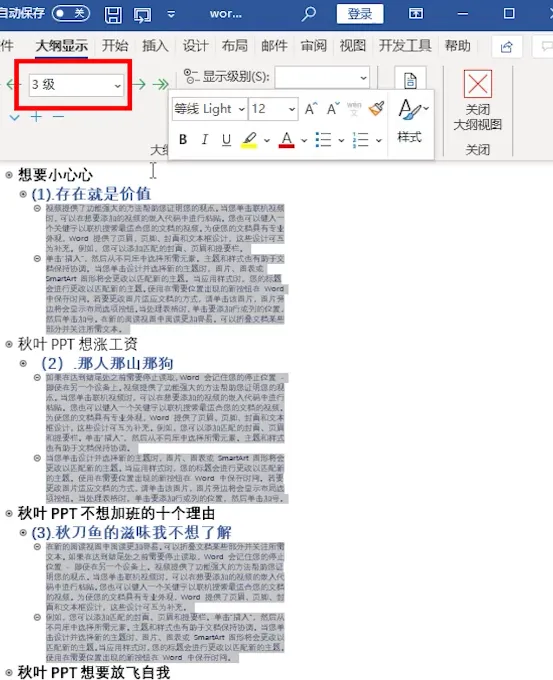Click the phonetic guide wén icon
This screenshot has width=553, height=680.
pyautogui.click(x=354, y=108)
